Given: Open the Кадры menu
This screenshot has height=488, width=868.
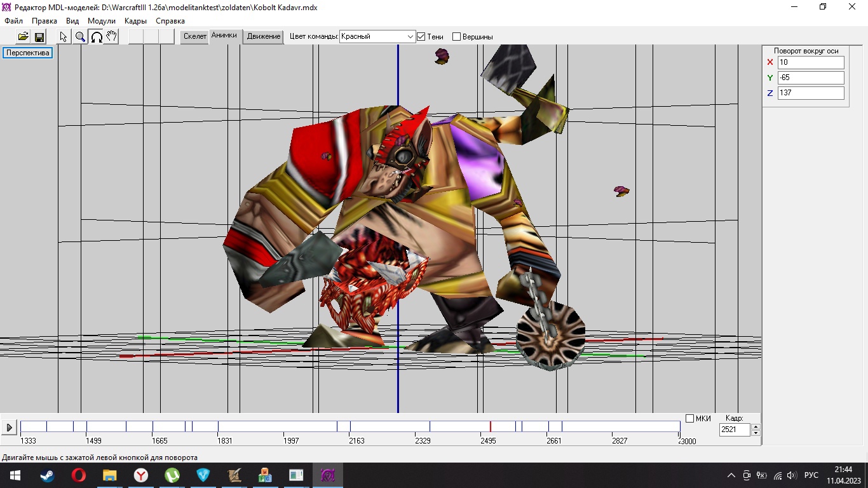Looking at the screenshot, I should coord(136,21).
